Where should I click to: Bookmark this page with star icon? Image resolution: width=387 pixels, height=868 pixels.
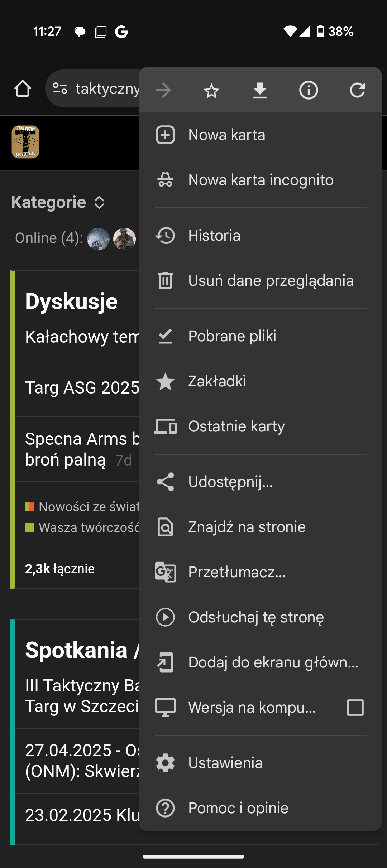tap(211, 90)
